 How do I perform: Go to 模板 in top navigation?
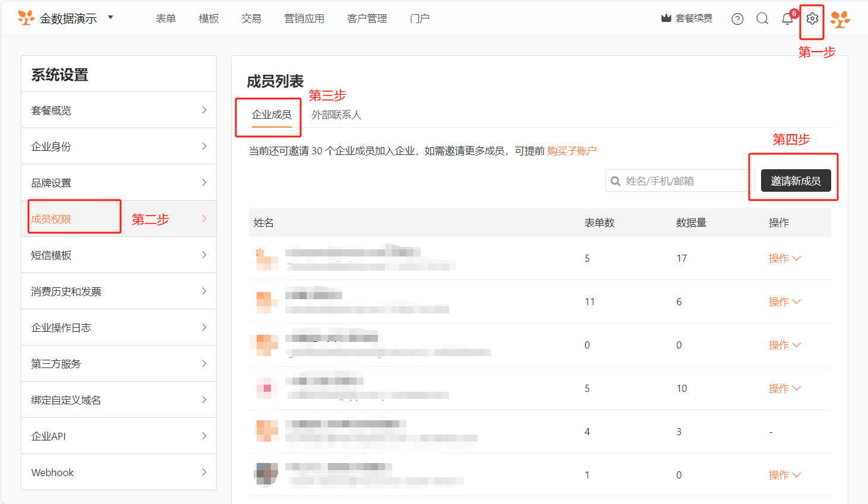[209, 18]
